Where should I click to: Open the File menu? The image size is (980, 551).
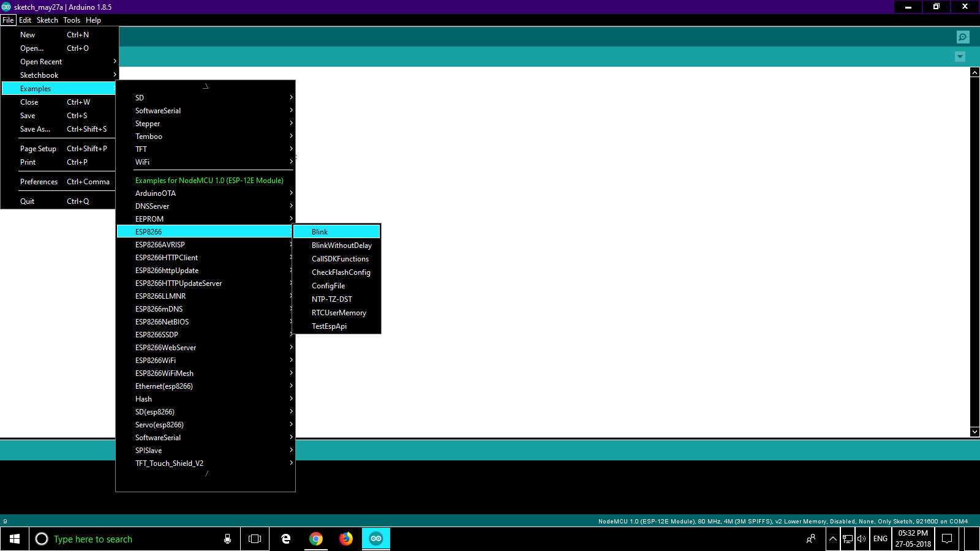pyautogui.click(x=8, y=20)
